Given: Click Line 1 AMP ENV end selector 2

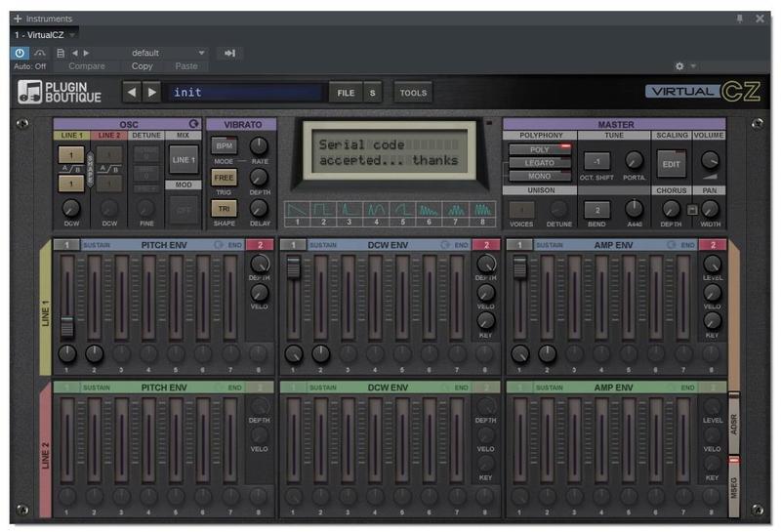Looking at the screenshot, I should 713,245.
